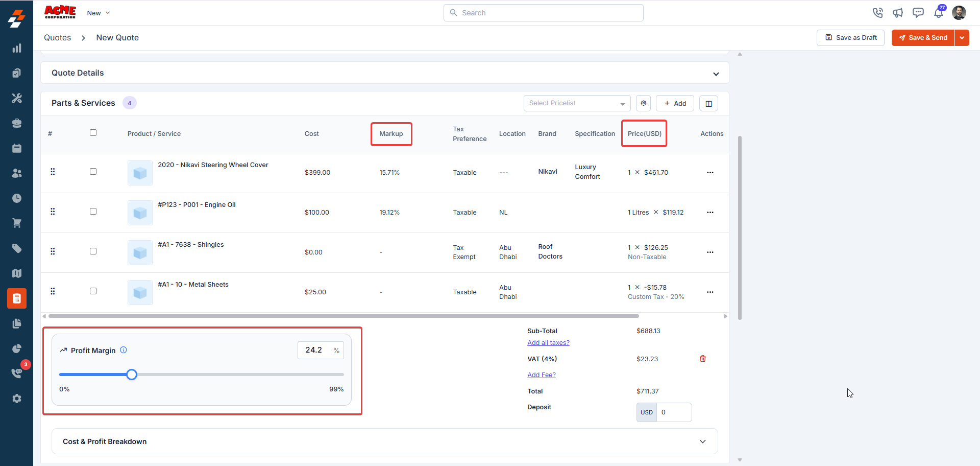This screenshot has height=466, width=980.
Task: Check the Nikavi Steering Wheel Cover row checkbox
Action: pos(93,172)
